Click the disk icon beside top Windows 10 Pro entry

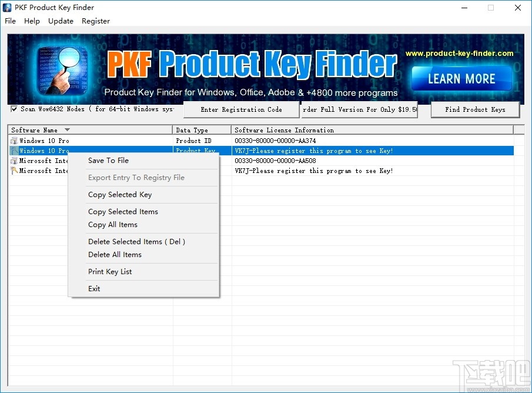pyautogui.click(x=14, y=141)
